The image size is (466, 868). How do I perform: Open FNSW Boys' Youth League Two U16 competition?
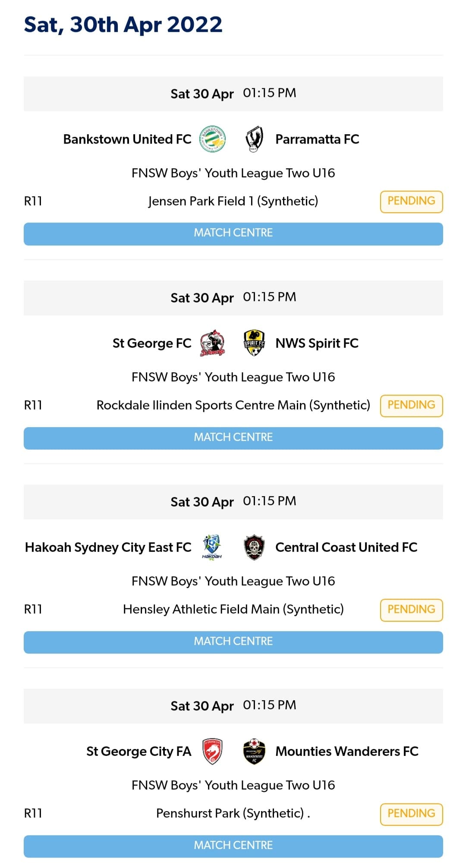tap(233, 173)
